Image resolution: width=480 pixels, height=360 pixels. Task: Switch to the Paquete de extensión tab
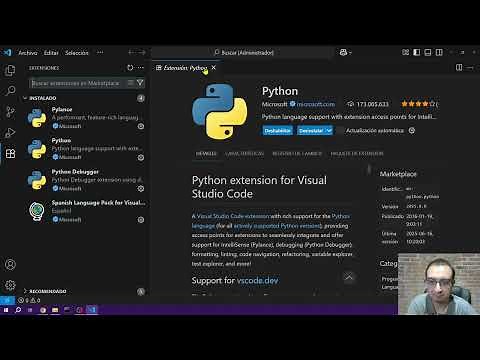coord(357,154)
